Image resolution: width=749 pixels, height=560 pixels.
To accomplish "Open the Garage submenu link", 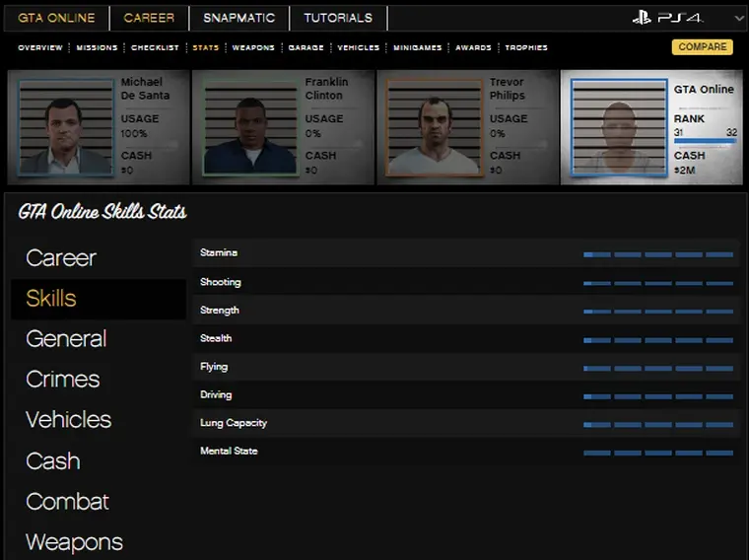I will point(306,47).
